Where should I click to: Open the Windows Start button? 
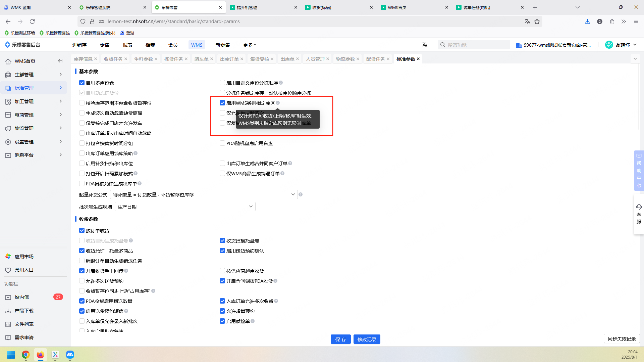tap(11, 355)
